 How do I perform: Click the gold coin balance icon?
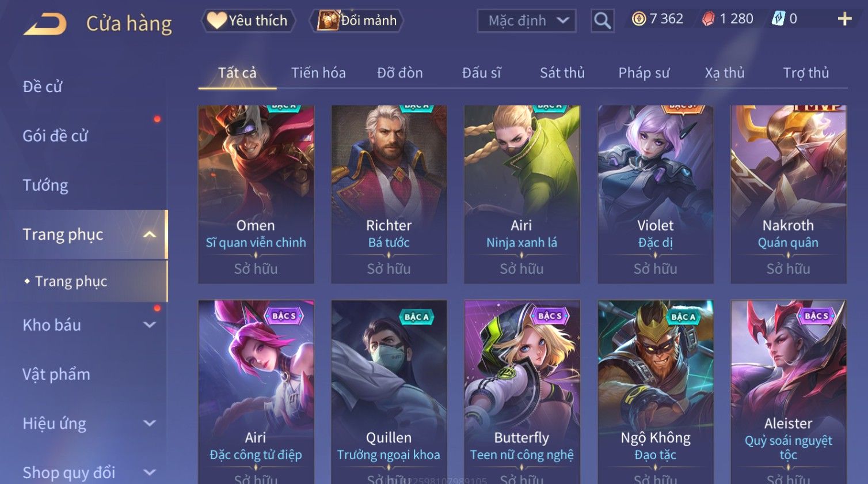[x=638, y=20]
